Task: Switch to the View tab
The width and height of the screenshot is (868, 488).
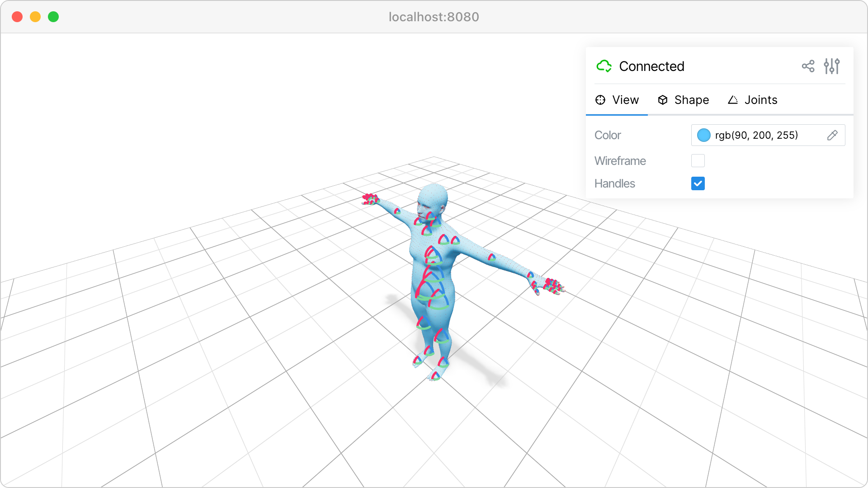Action: 617,100
